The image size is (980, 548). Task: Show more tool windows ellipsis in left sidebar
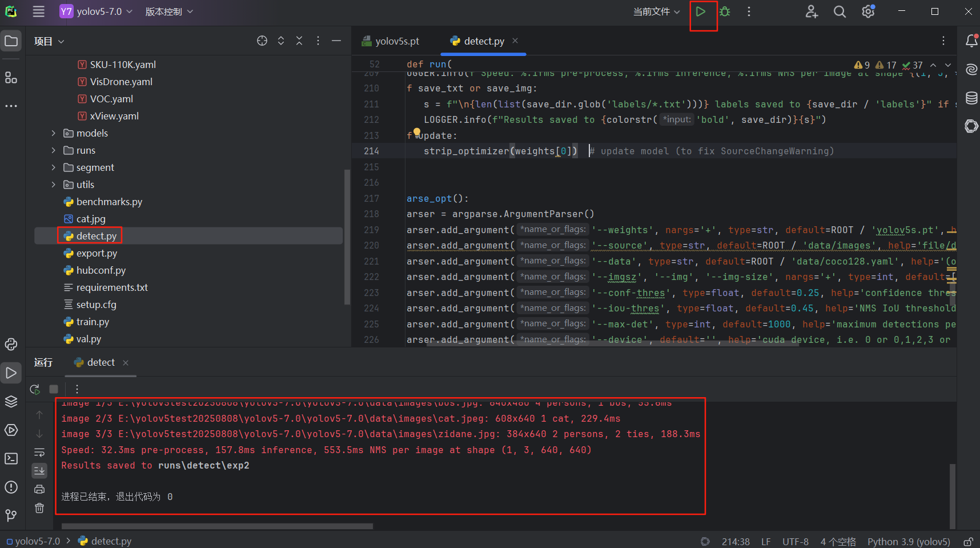11,106
